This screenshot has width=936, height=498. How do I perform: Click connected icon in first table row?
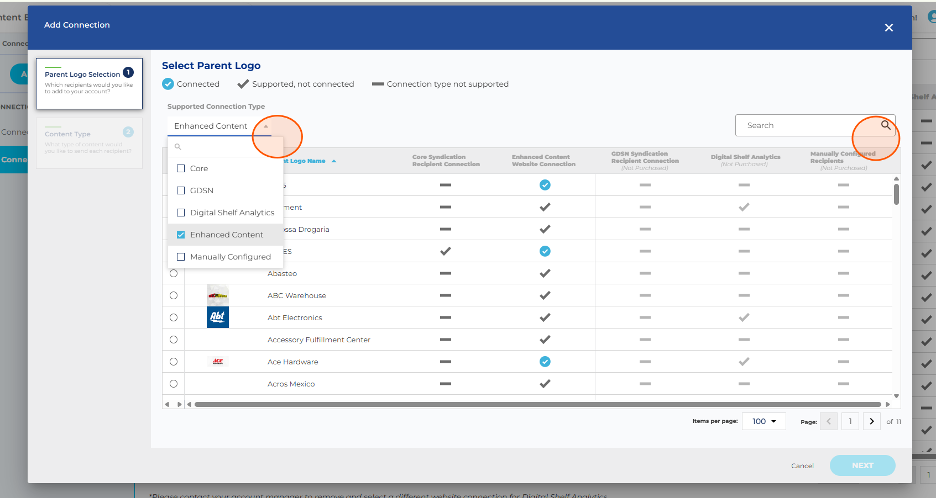click(545, 185)
